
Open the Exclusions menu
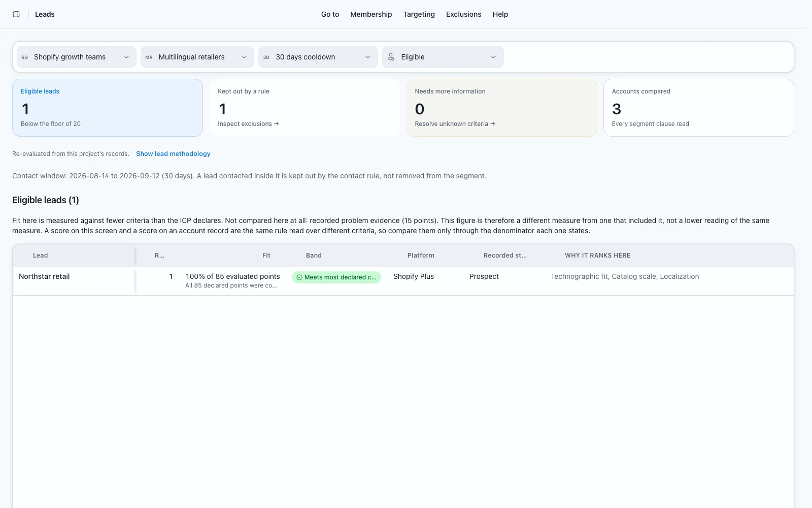coord(464,14)
